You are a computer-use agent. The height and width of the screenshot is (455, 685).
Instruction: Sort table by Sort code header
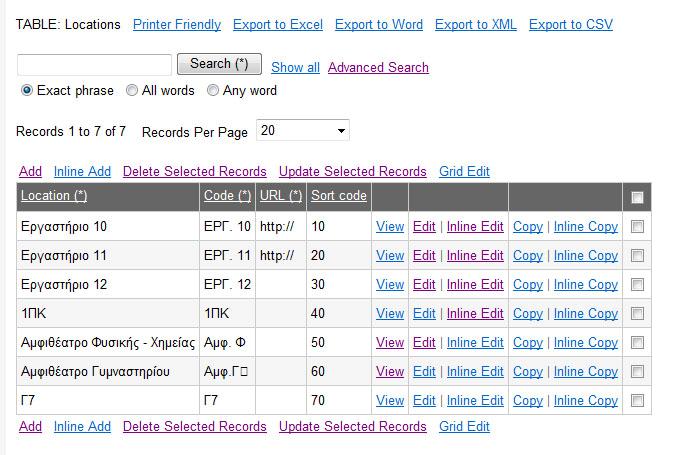coord(339,195)
